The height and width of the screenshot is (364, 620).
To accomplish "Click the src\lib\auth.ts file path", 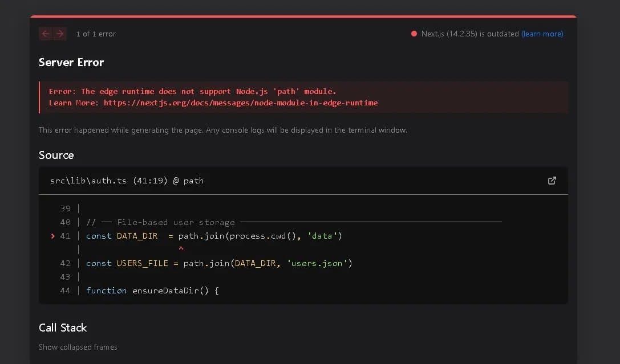I will click(x=88, y=181).
